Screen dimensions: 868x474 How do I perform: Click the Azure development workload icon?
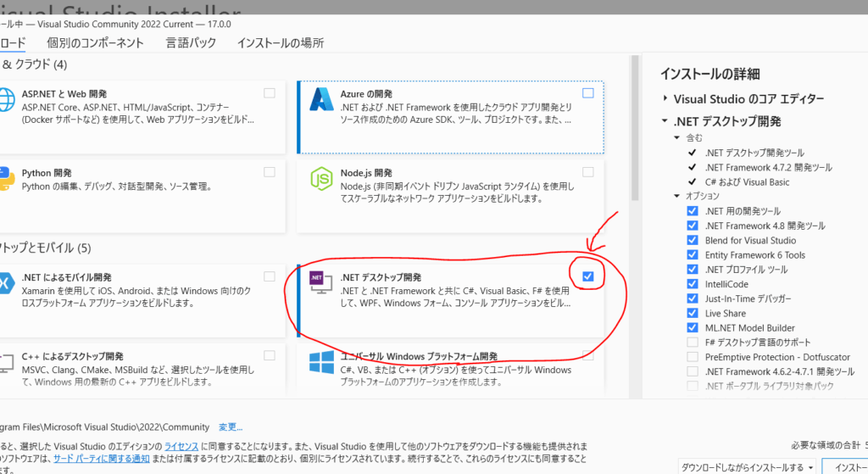pyautogui.click(x=323, y=100)
